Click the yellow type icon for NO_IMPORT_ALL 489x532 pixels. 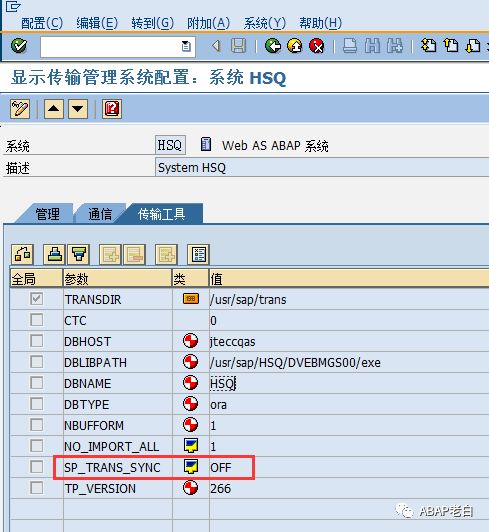point(191,445)
